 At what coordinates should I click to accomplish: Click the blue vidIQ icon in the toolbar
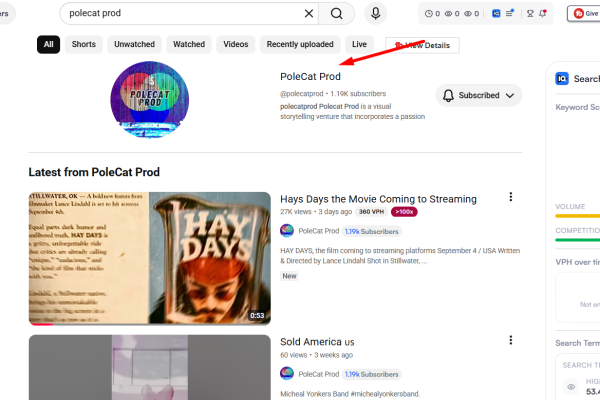click(x=496, y=13)
